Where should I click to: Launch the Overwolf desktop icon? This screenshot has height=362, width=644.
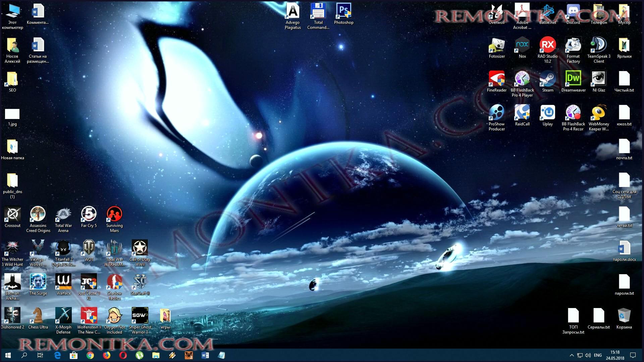[x=496, y=14]
